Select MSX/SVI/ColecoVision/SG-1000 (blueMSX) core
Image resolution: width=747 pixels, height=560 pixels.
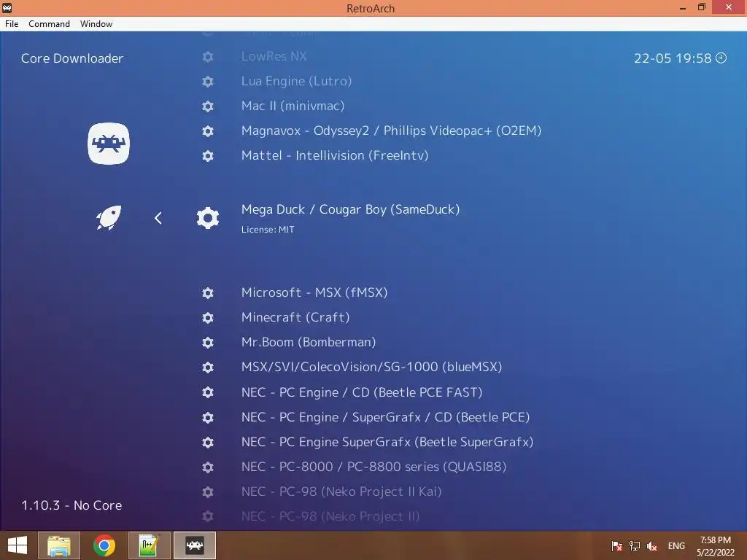371,367
